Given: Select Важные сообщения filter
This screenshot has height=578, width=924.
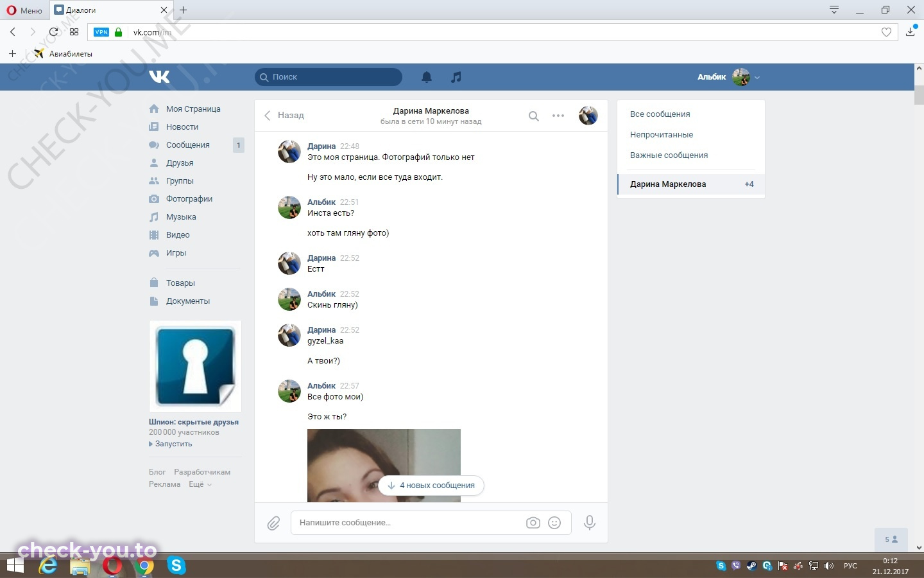Looking at the screenshot, I should coord(669,155).
